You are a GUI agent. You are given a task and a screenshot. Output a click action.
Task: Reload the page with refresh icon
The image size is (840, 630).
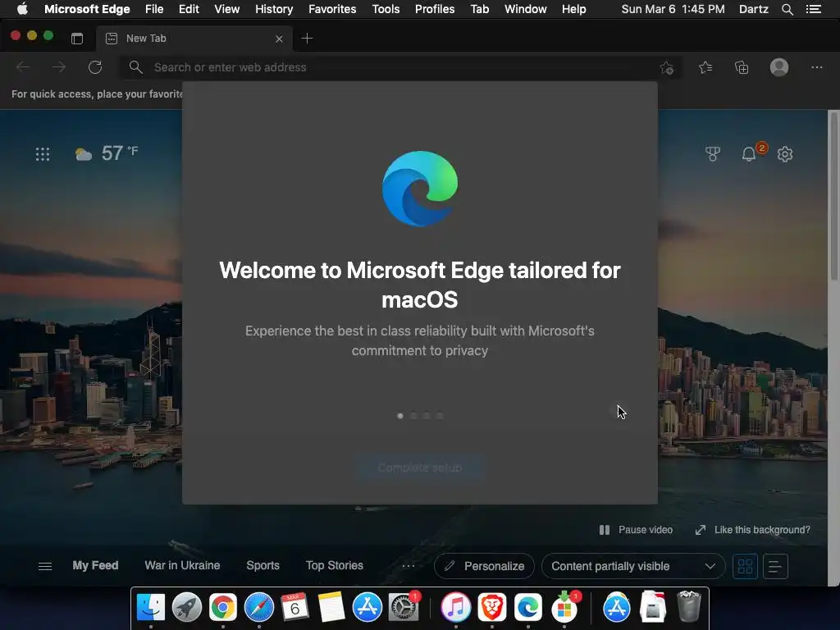95,67
